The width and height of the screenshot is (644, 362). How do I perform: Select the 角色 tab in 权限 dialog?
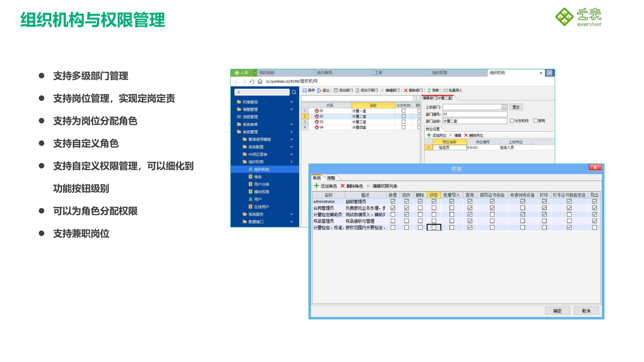click(x=317, y=178)
